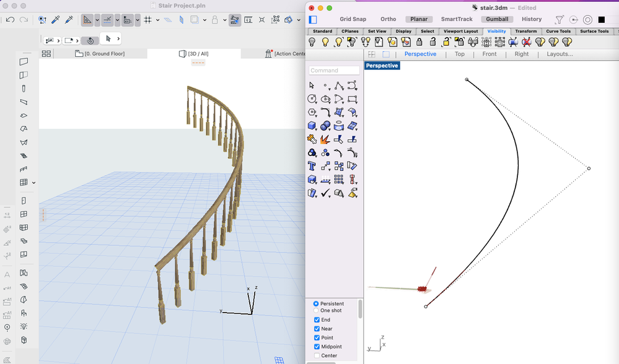Enable the Center object snap checkbox

tap(317, 355)
